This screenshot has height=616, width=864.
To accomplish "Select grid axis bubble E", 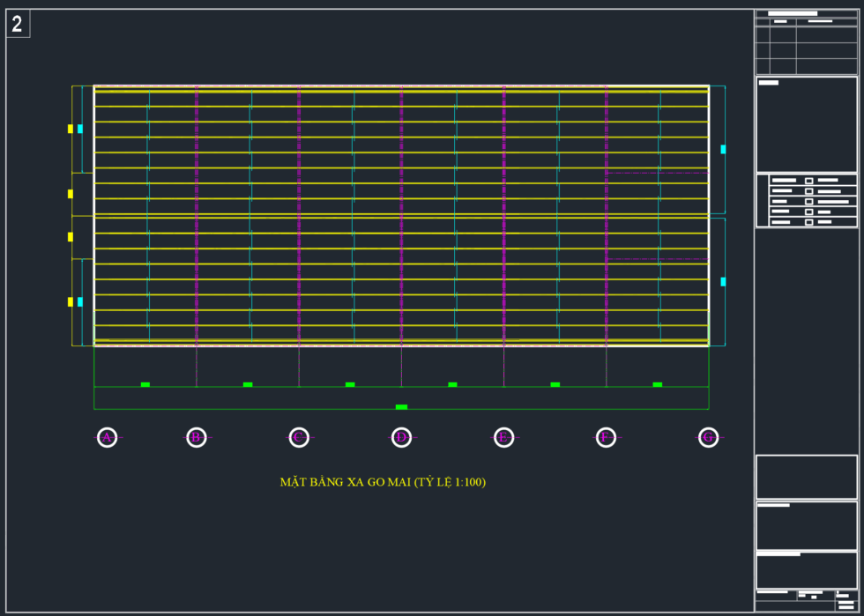I will pos(503,437).
